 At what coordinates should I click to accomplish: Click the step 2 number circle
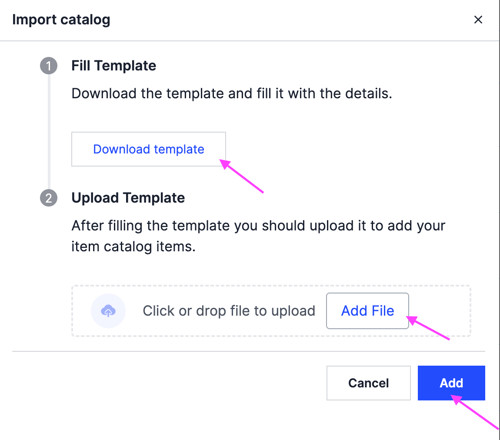point(49,198)
